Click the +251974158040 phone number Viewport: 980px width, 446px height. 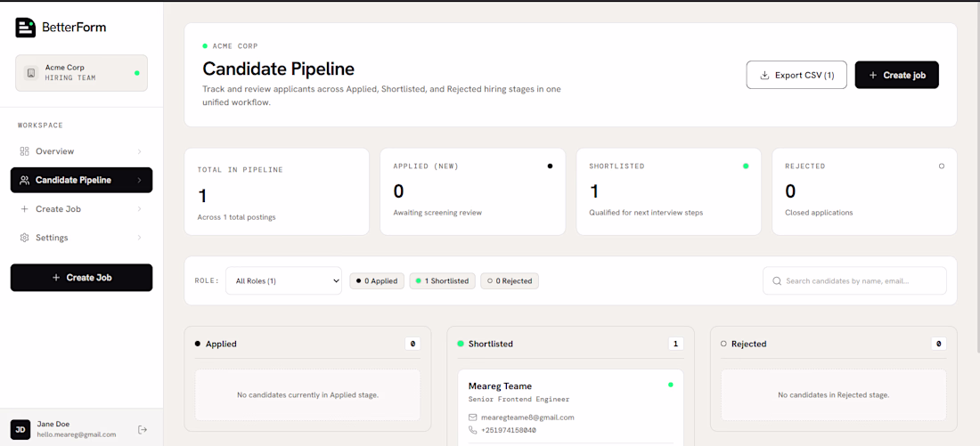pos(508,430)
